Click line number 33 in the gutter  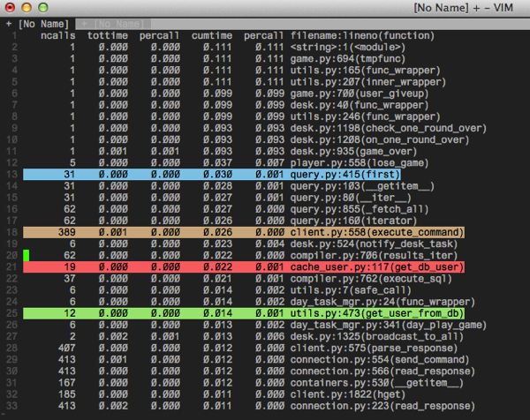pyautogui.click(x=11, y=406)
